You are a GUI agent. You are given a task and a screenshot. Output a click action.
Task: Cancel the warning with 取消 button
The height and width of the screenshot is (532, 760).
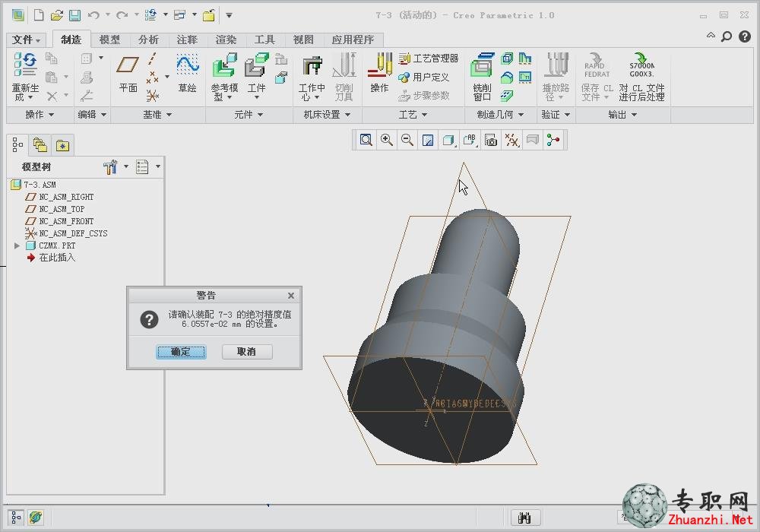click(247, 352)
